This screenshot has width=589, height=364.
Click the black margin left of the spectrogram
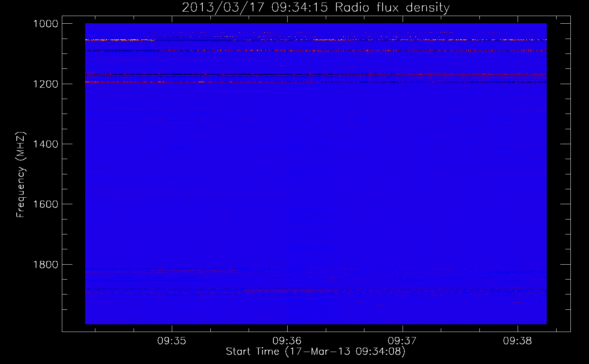point(74,175)
